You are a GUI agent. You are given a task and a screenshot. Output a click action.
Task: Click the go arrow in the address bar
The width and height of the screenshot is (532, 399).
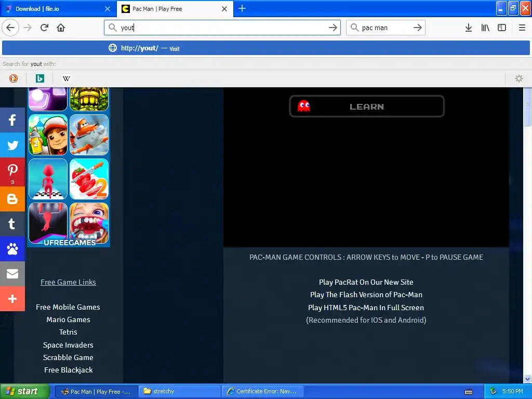pos(333,28)
